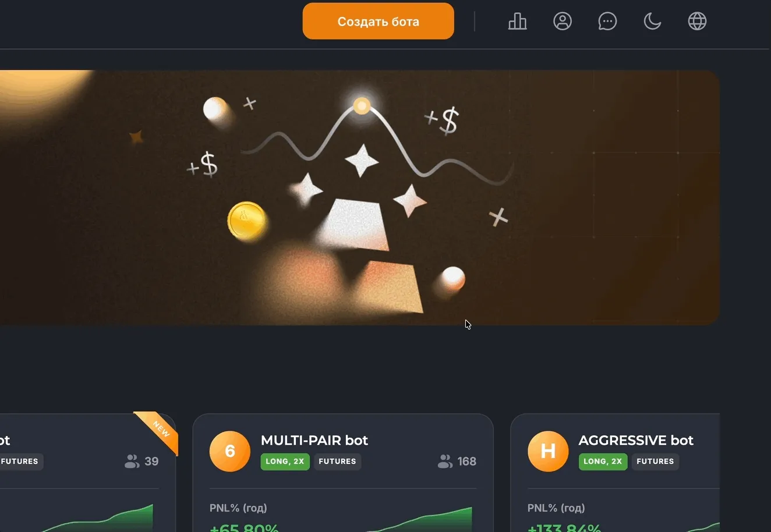
Task: Click the users icon beside 168
Action: point(445,462)
